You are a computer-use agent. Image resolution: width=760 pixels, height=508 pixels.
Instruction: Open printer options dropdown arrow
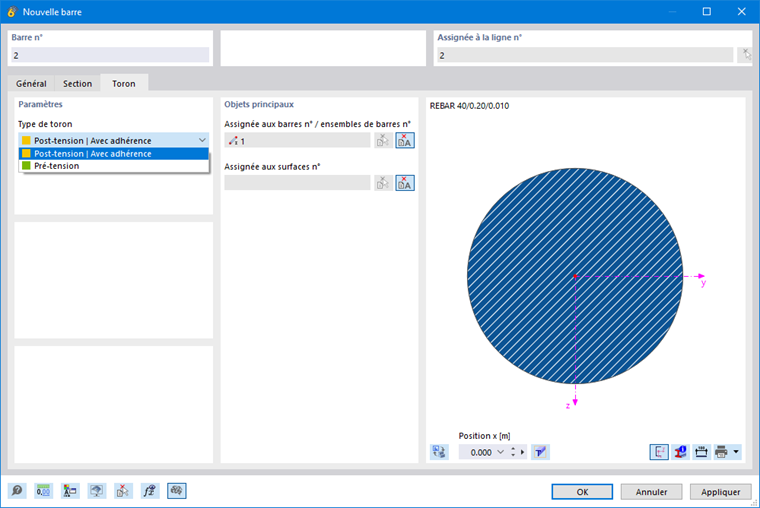[x=736, y=452]
